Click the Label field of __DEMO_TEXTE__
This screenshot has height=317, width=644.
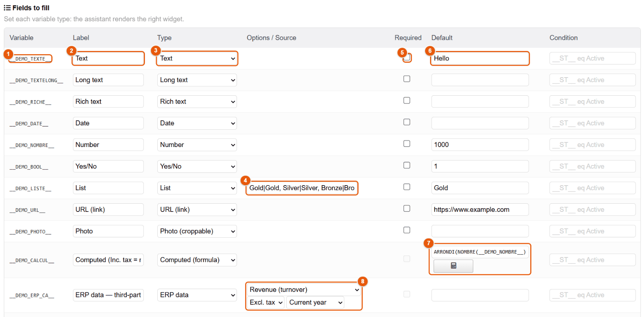[x=108, y=58]
